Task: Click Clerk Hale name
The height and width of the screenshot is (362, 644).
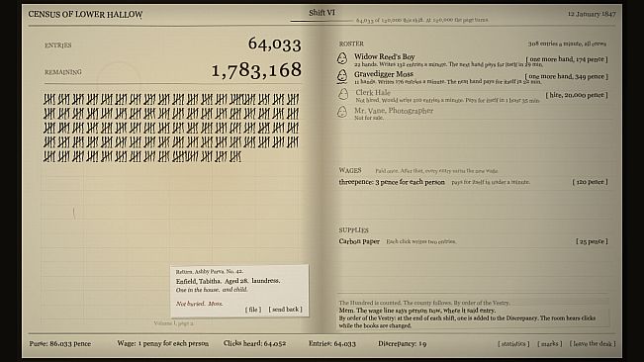Action: point(373,92)
